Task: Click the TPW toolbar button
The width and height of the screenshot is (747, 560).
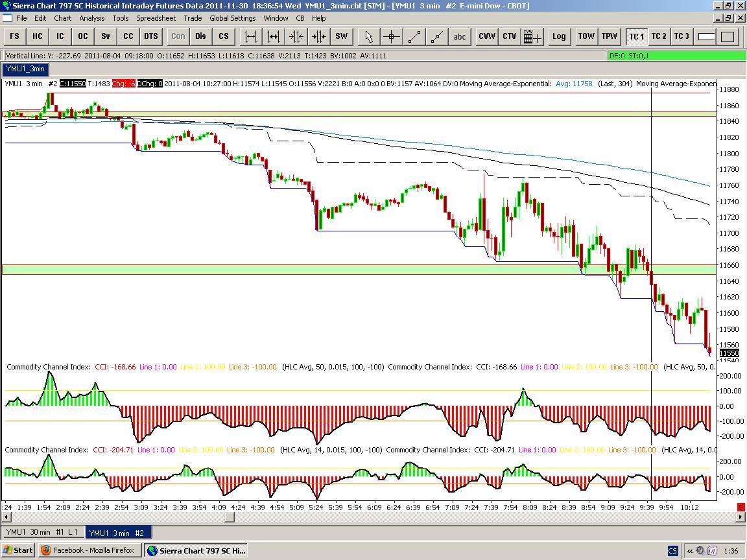Action: (x=610, y=36)
